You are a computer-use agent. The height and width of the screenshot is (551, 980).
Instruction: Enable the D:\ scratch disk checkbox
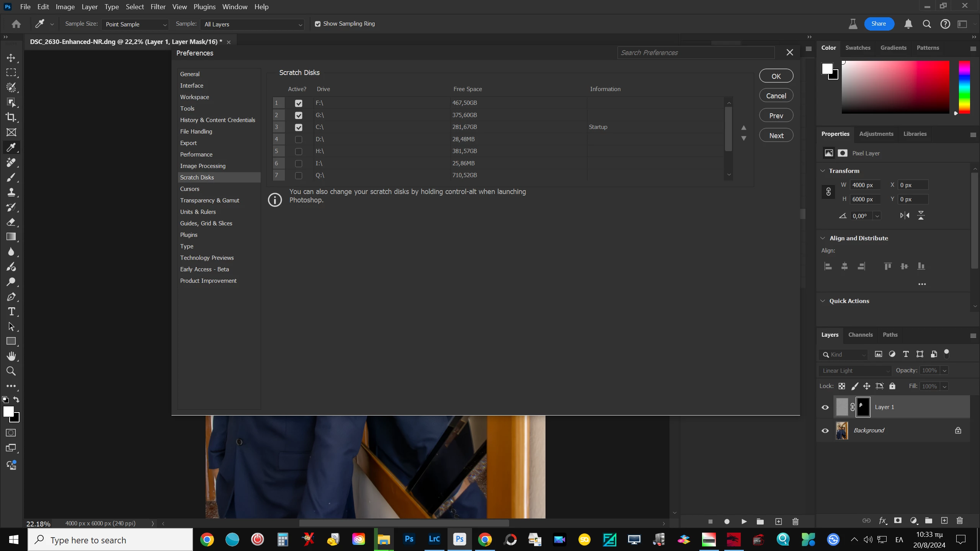tap(299, 139)
